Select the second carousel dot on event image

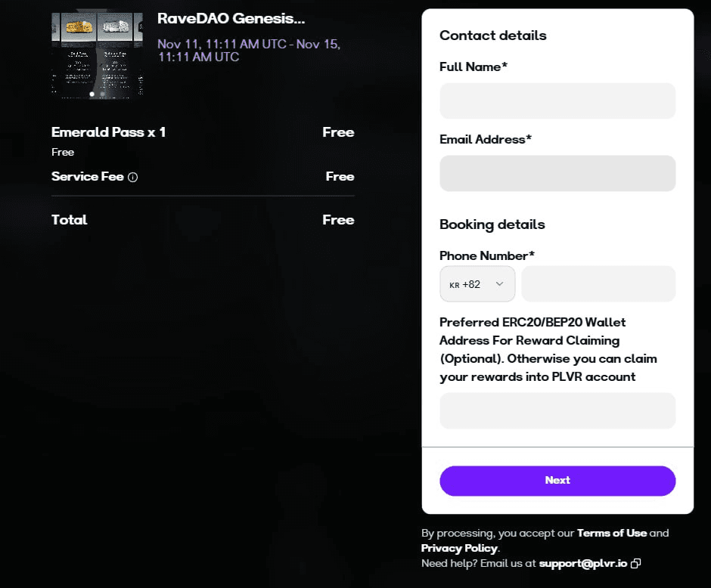(x=103, y=94)
